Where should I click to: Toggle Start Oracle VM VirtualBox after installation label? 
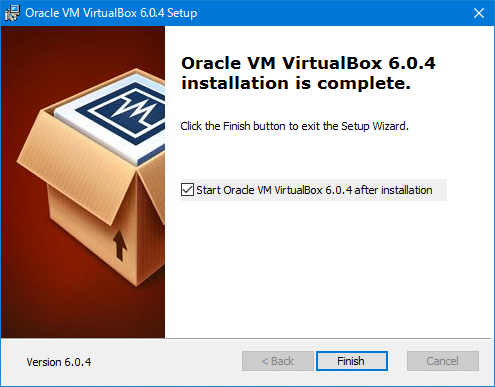pos(314,190)
